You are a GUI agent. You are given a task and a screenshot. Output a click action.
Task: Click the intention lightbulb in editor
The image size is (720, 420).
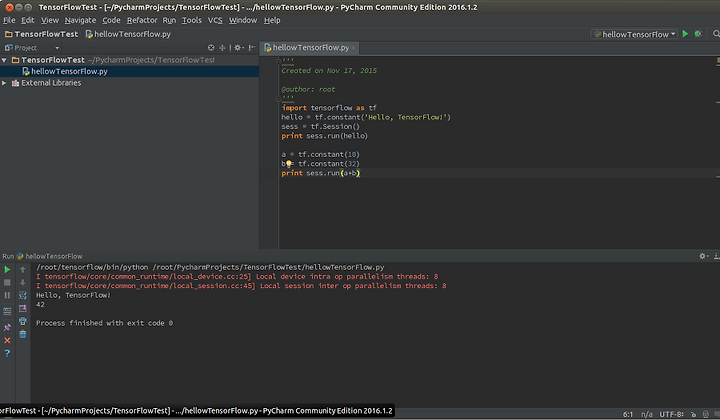[x=289, y=164]
